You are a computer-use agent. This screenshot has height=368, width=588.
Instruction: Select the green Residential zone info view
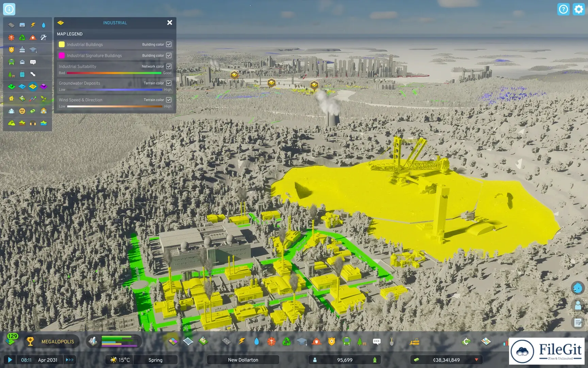[x=11, y=87]
